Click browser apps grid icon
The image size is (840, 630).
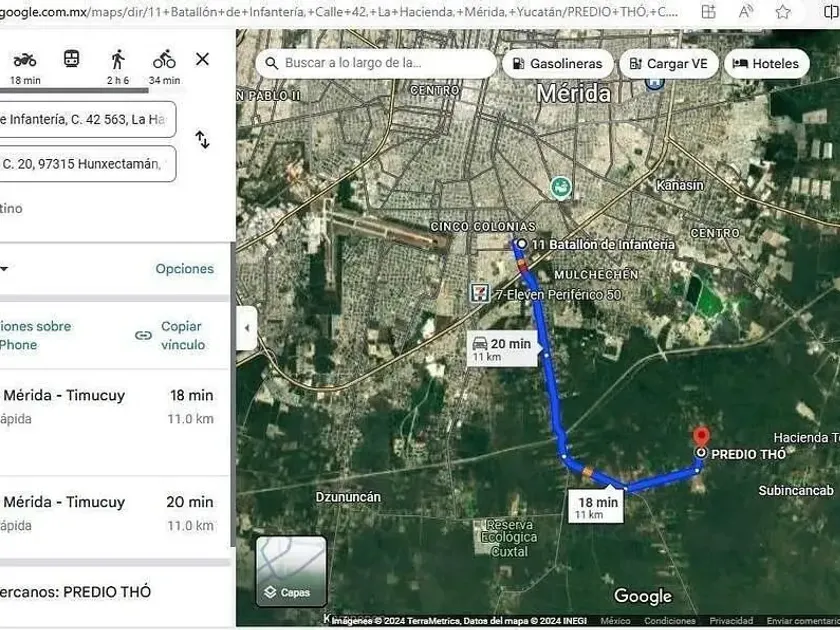pos(708,12)
